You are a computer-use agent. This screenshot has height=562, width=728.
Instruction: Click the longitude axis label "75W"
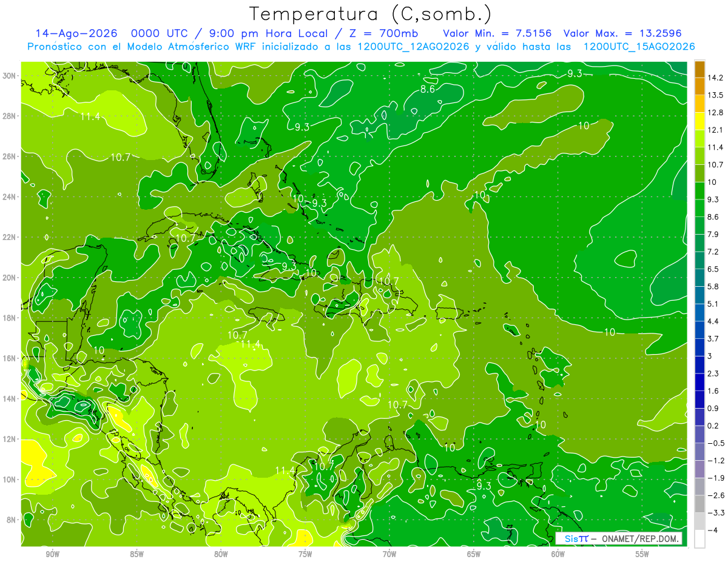305,554
